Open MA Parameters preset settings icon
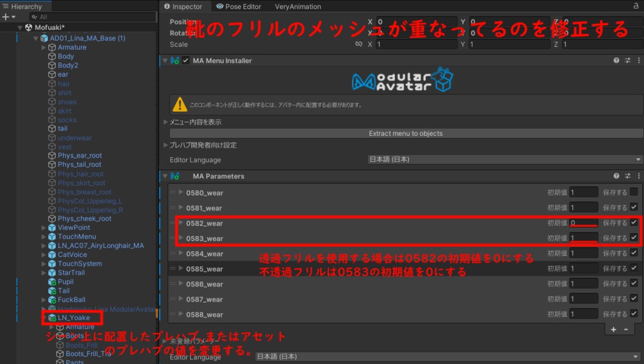Screen dimensions: 644x364 tap(628, 176)
